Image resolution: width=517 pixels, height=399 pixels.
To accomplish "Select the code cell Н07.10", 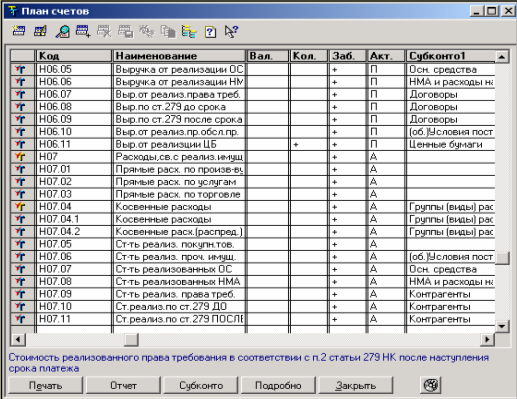I will pos(74,306).
